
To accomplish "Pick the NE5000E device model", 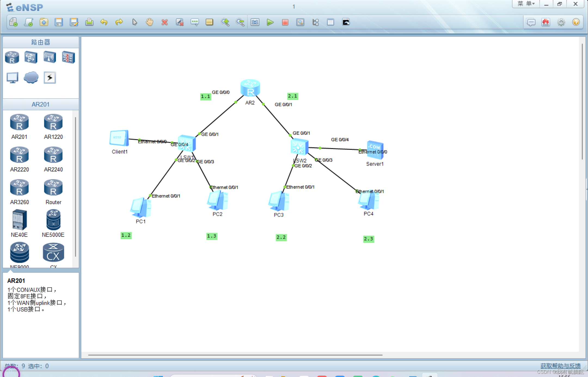I will click(x=53, y=223).
